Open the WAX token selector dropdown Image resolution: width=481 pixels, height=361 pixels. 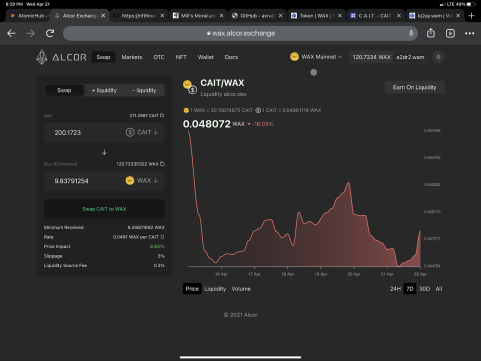(142, 180)
